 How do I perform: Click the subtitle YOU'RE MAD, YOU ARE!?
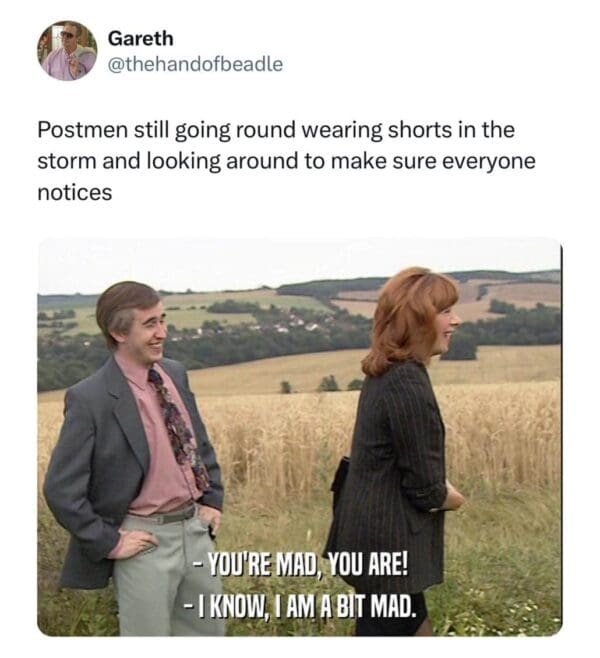[300, 565]
